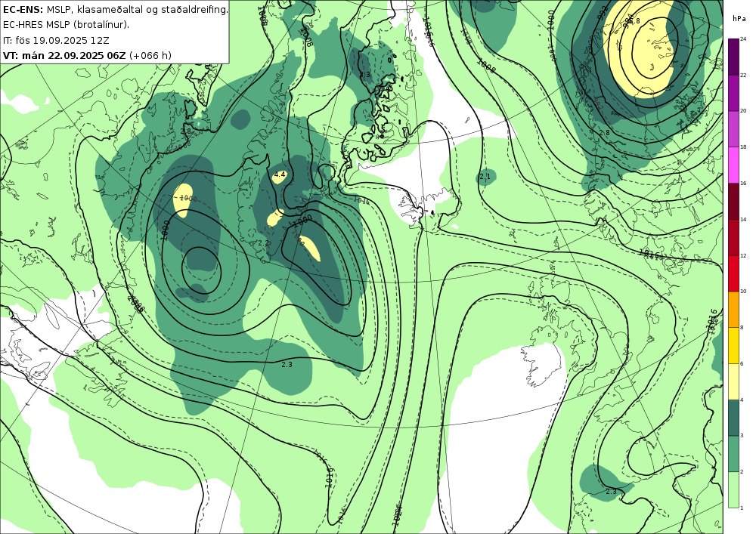Click the golden yellow 6–8 hPa legend swatch
The image size is (756, 534).
(734, 345)
